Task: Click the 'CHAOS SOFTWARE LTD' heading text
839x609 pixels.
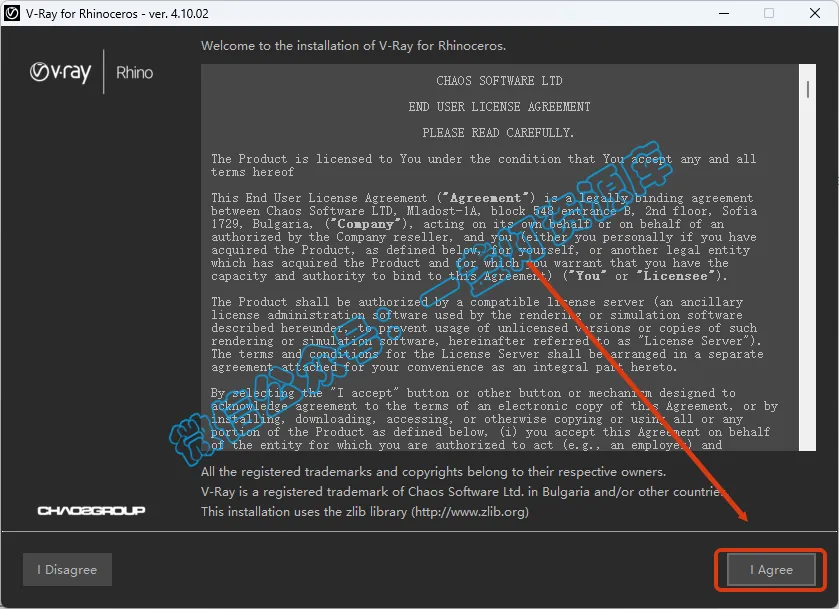Action: [499, 81]
